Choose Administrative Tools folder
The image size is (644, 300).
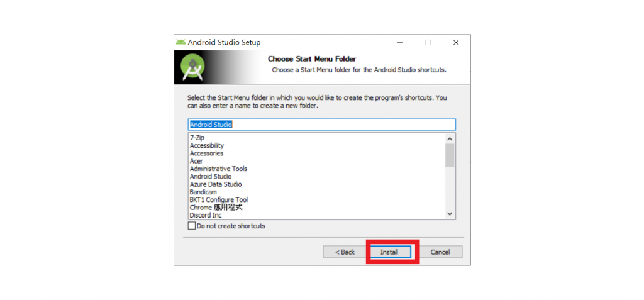point(218,169)
